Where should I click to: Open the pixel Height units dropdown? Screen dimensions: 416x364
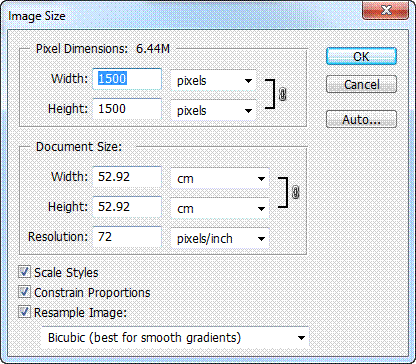(213, 110)
